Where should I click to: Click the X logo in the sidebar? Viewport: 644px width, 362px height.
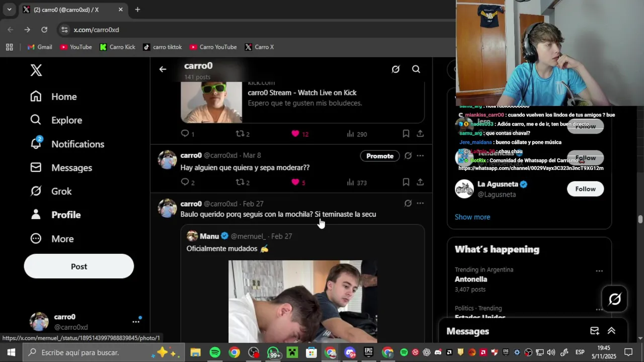click(x=36, y=70)
